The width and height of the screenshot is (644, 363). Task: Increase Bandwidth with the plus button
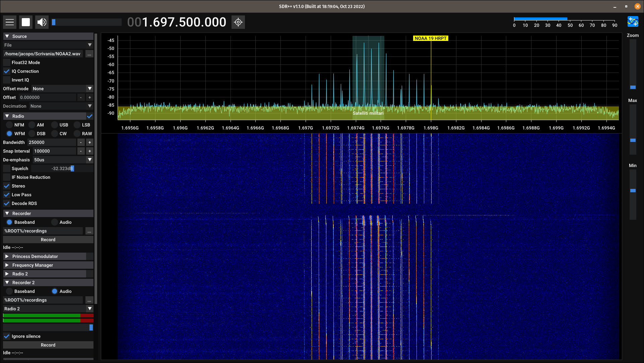click(x=89, y=143)
